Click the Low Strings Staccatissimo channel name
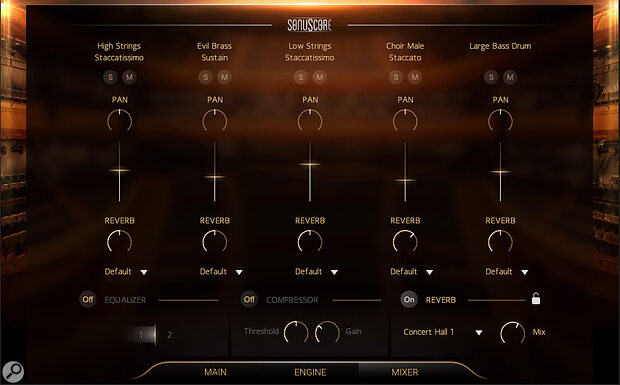 [310, 52]
